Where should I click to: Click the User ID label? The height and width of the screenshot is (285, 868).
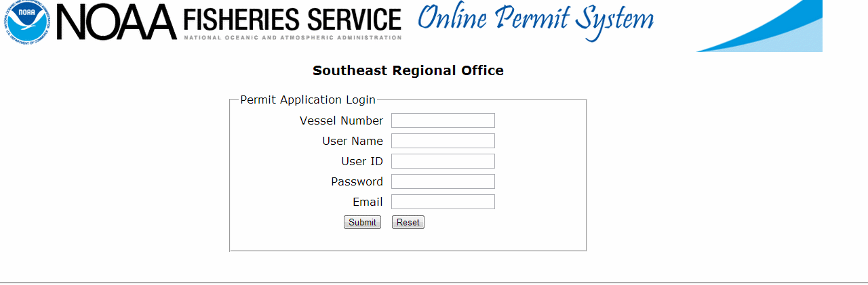(362, 161)
